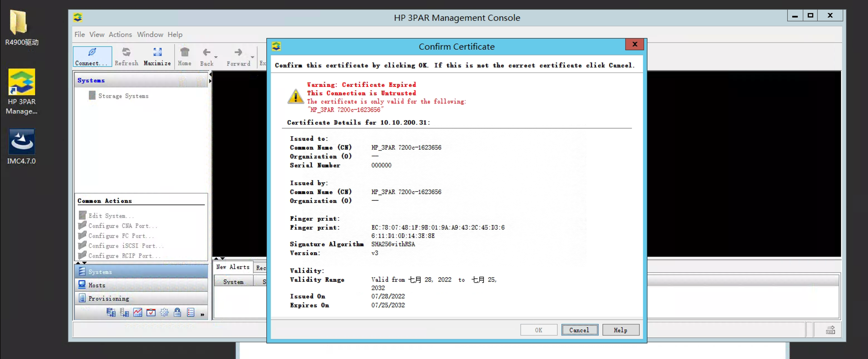
Task: Click the up arrow above the Systems navigation button
Action: click(78, 263)
